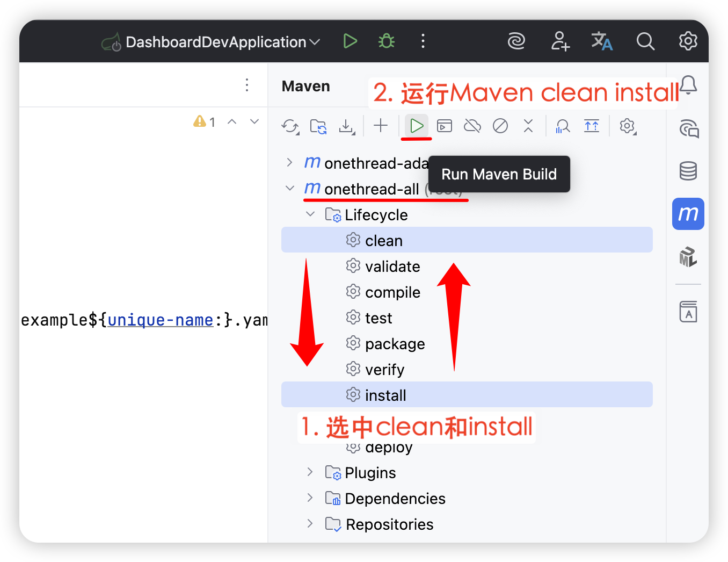This screenshot has height=562, width=728.
Task: Go to previous highlighted error arrow
Action: coord(232,122)
